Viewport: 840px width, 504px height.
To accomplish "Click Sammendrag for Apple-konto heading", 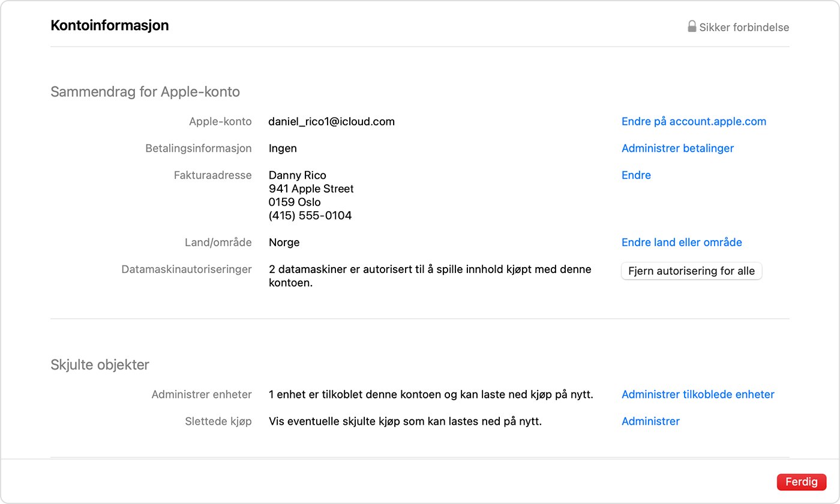I will click(x=145, y=92).
